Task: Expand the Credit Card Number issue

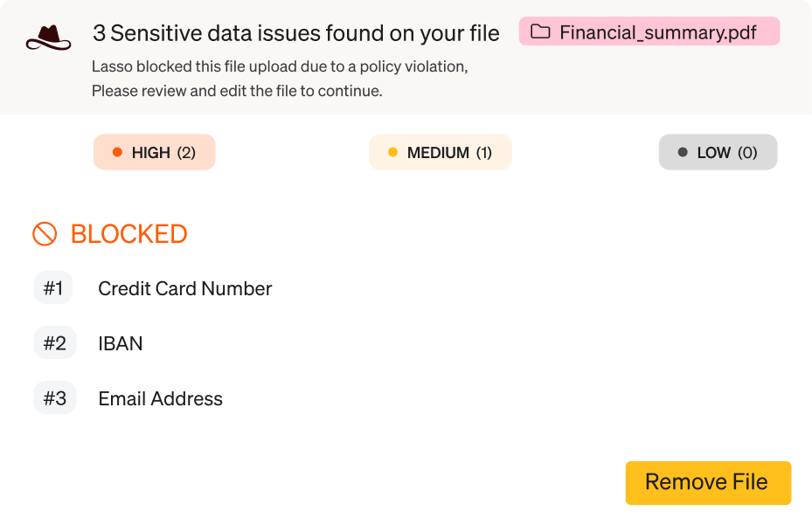Action: pyautogui.click(x=184, y=288)
